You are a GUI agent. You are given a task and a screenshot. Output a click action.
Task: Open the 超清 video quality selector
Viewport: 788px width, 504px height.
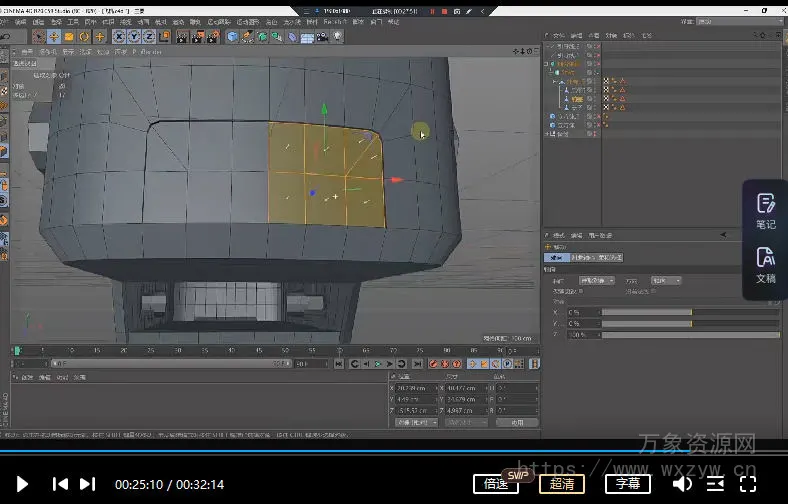tap(562, 484)
